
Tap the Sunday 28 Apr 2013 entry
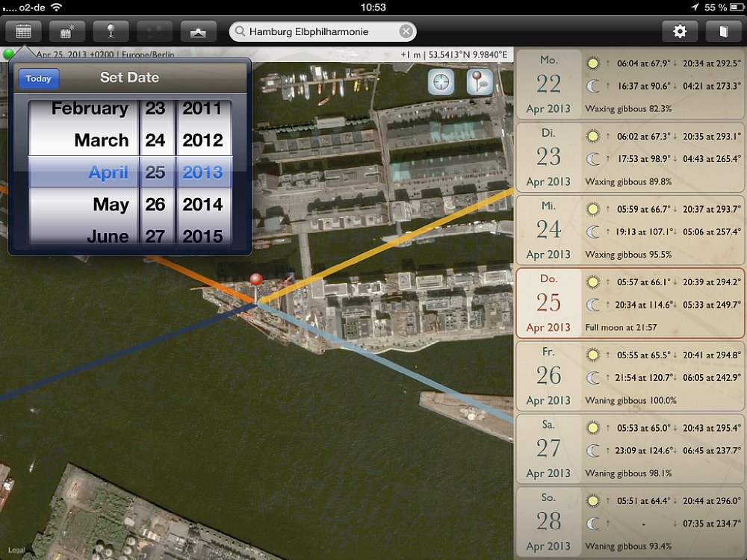point(629,521)
